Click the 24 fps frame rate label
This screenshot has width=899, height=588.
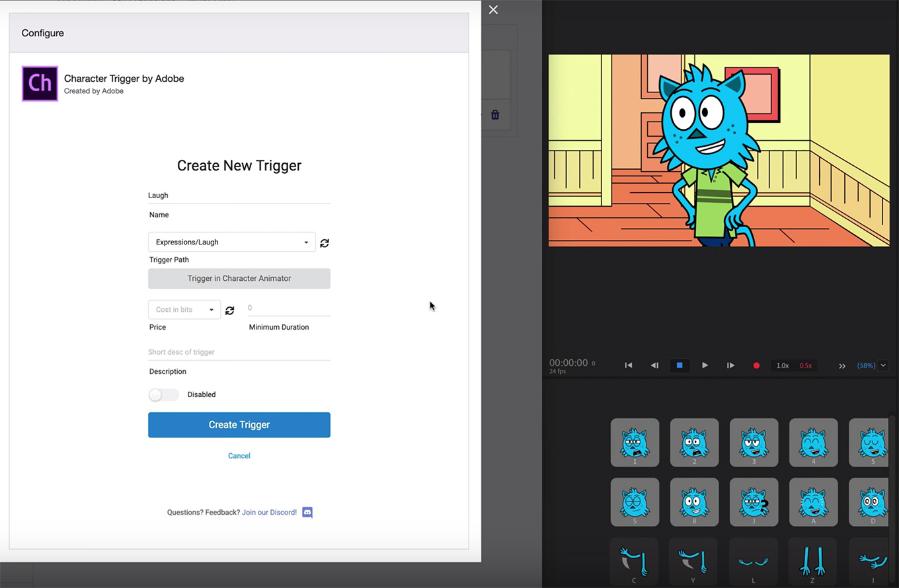coord(558,371)
